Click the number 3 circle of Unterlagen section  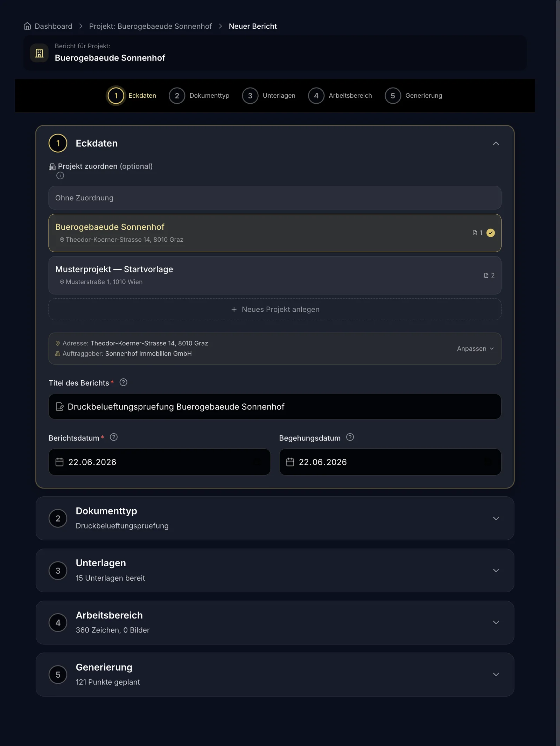click(58, 571)
